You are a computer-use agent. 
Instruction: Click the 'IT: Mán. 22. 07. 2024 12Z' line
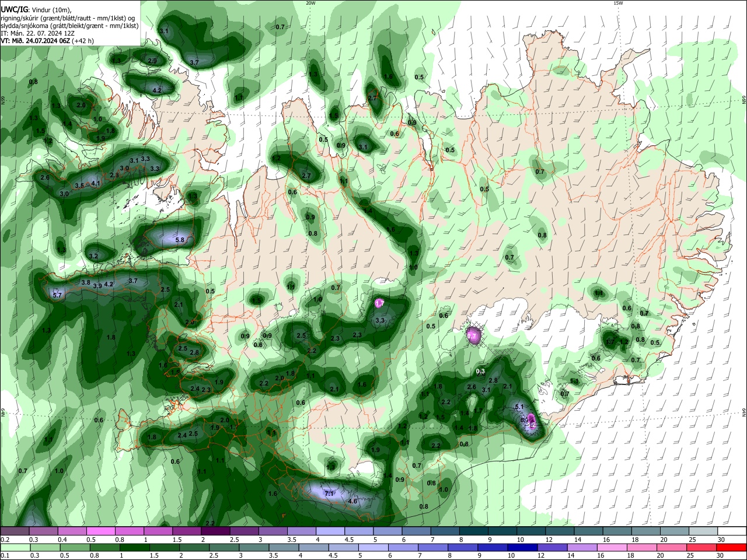pos(38,33)
